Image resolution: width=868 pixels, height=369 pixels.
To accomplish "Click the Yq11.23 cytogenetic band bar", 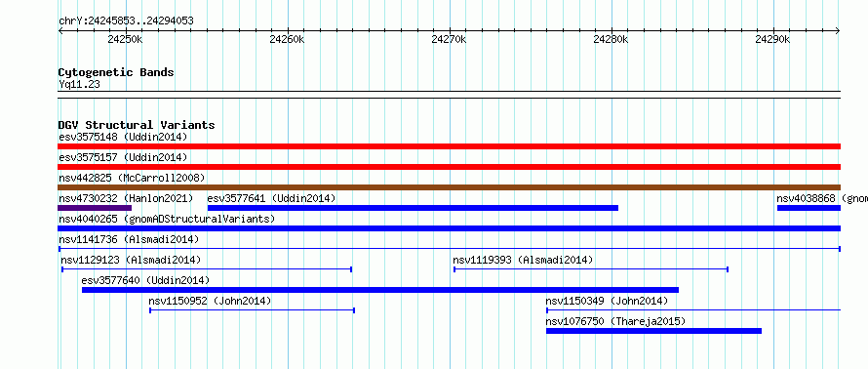I will tap(449, 94).
